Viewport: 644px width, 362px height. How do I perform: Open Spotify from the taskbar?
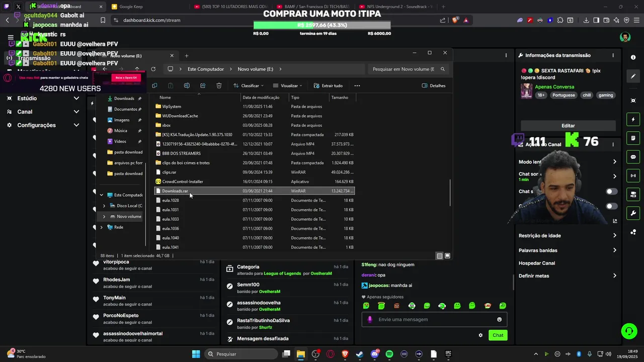point(389,354)
